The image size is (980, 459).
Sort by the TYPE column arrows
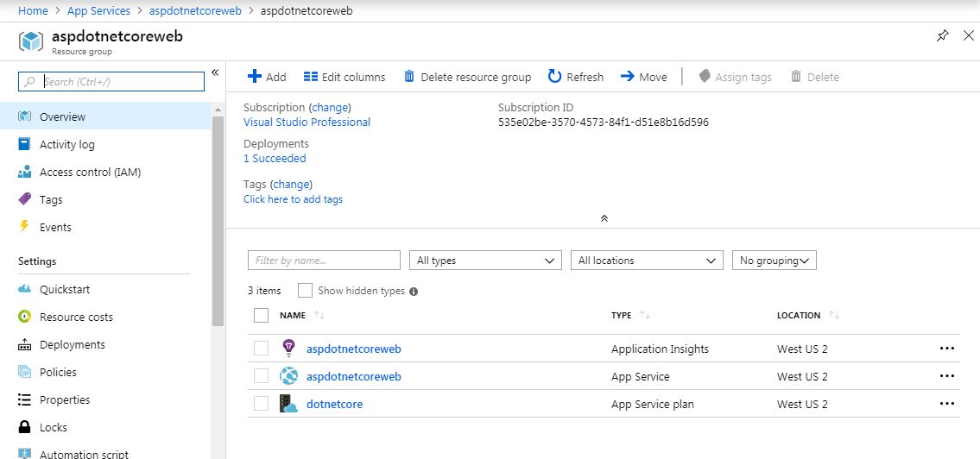pos(645,316)
